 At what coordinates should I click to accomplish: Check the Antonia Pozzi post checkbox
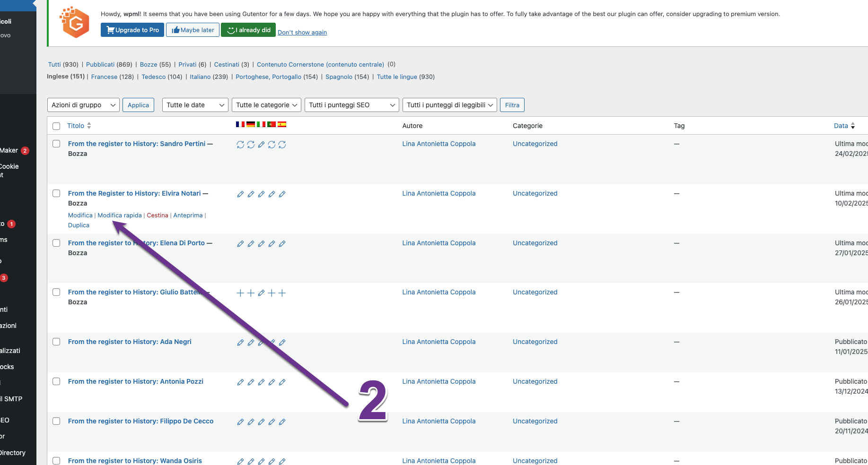coord(56,381)
